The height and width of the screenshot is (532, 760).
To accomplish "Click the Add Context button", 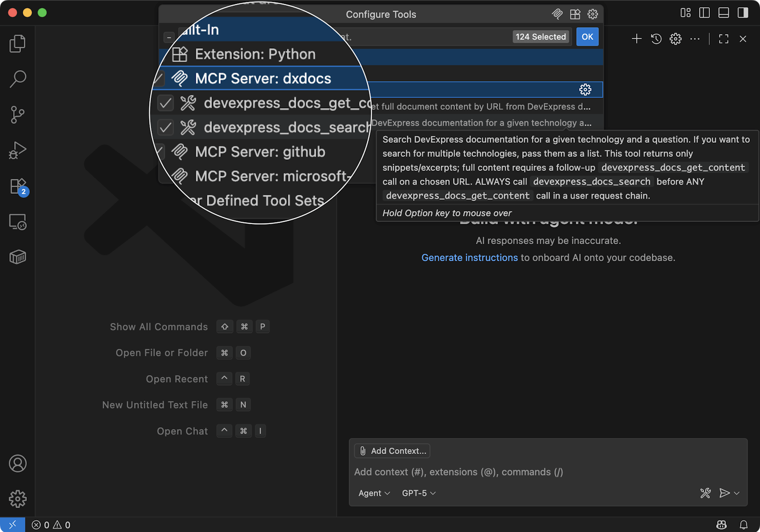I will 392,451.
